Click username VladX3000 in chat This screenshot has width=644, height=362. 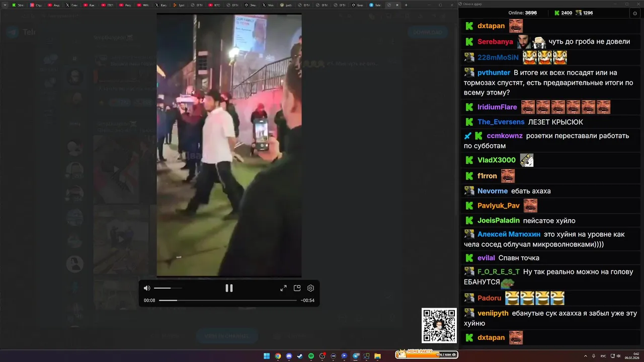click(x=497, y=160)
